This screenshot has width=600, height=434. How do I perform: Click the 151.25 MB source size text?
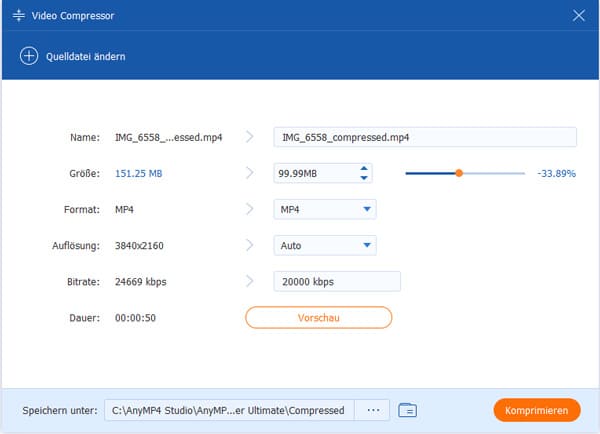(139, 174)
